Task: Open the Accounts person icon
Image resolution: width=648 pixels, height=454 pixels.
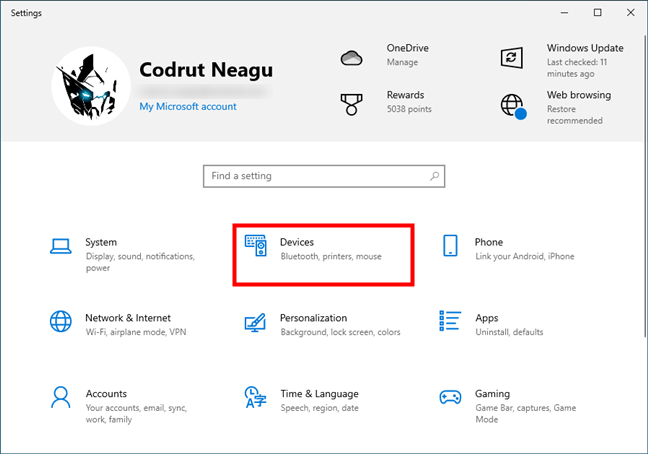Action: coord(61,397)
